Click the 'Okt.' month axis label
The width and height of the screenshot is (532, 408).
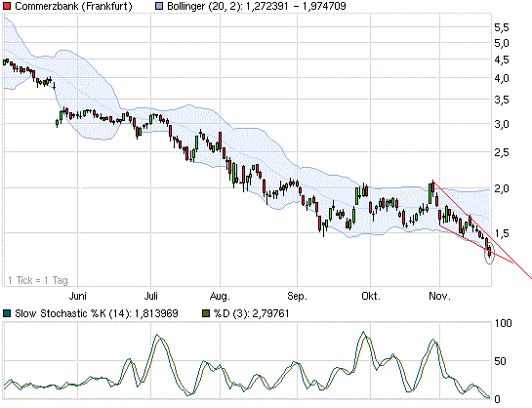371,296
